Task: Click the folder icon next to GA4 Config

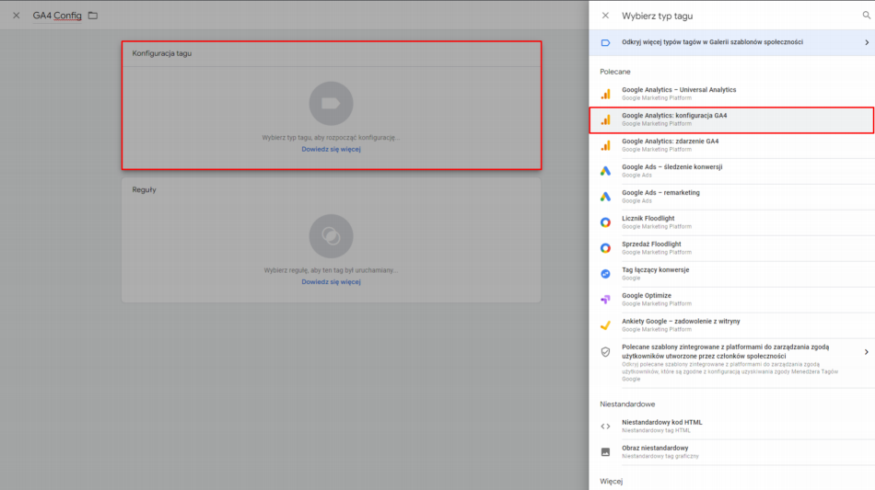Action: tap(93, 16)
